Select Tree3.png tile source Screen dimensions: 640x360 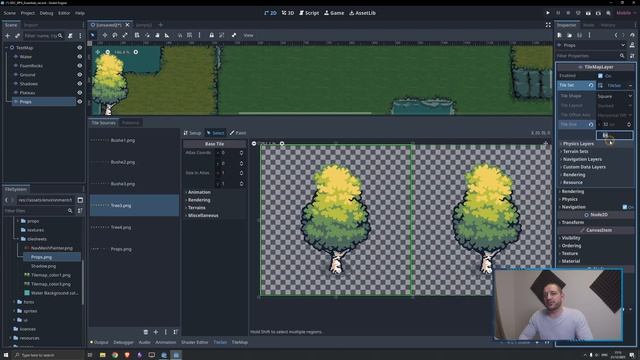(134, 205)
